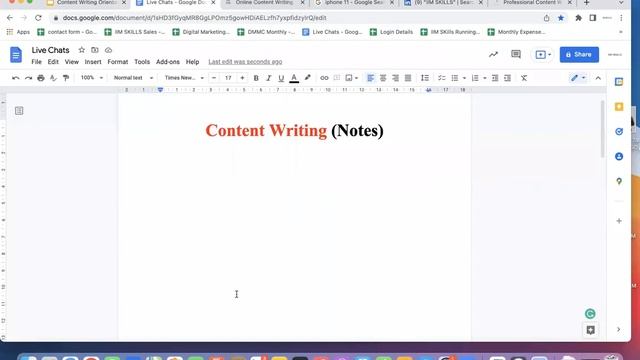Click the font size field showing 17
This screenshot has width=640, height=360.
[x=228, y=78]
